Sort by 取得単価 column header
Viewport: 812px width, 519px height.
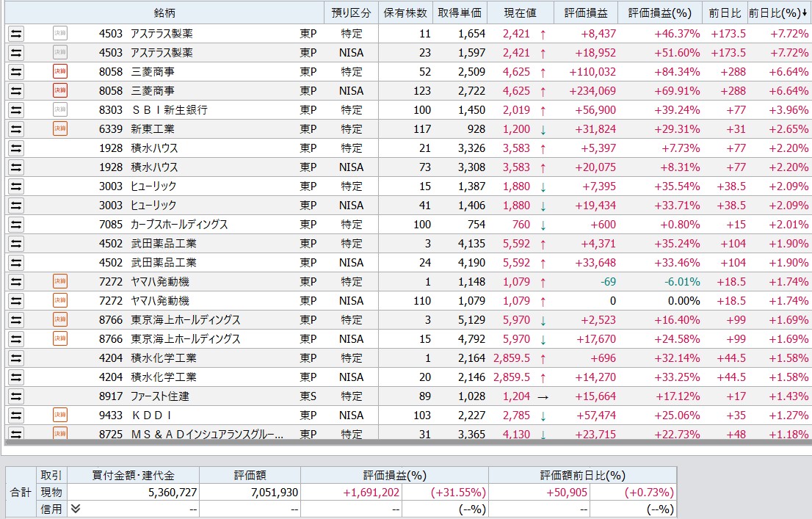460,13
